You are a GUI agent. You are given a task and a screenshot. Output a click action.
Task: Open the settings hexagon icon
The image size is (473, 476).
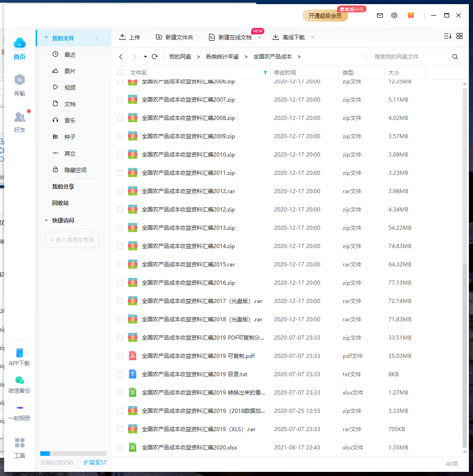[394, 16]
